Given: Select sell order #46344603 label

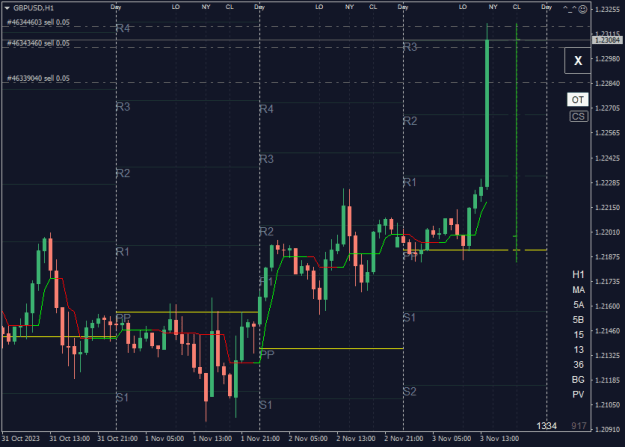Looking at the screenshot, I should pyautogui.click(x=38, y=22).
